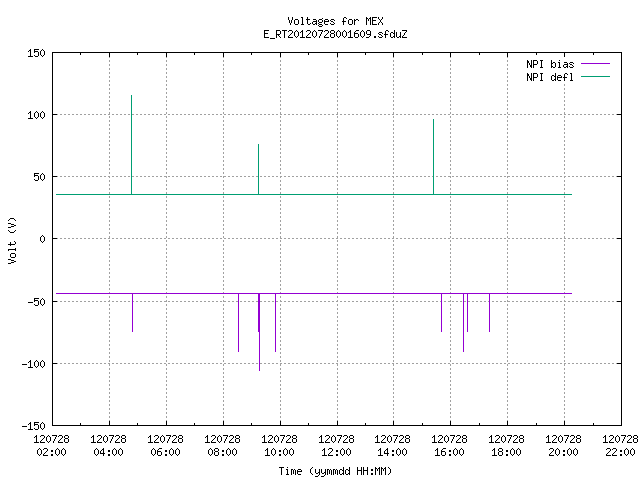
Task: Click the x-axis tick label '120728 06:00'
Action: [x=165, y=446]
